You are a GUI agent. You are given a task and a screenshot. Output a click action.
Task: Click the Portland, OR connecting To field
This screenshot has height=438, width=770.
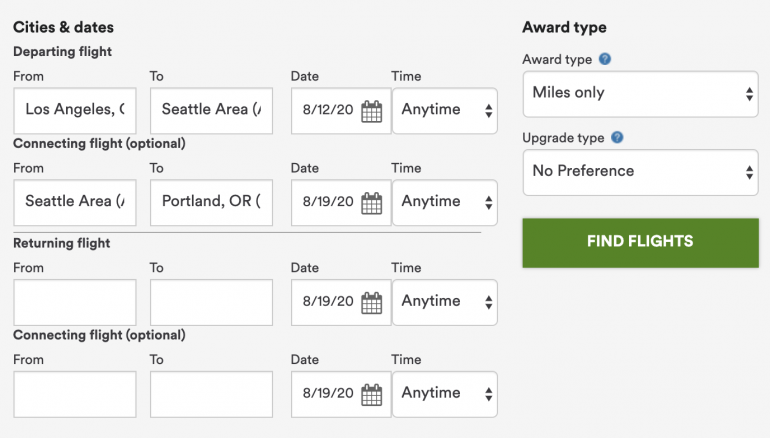coord(211,202)
